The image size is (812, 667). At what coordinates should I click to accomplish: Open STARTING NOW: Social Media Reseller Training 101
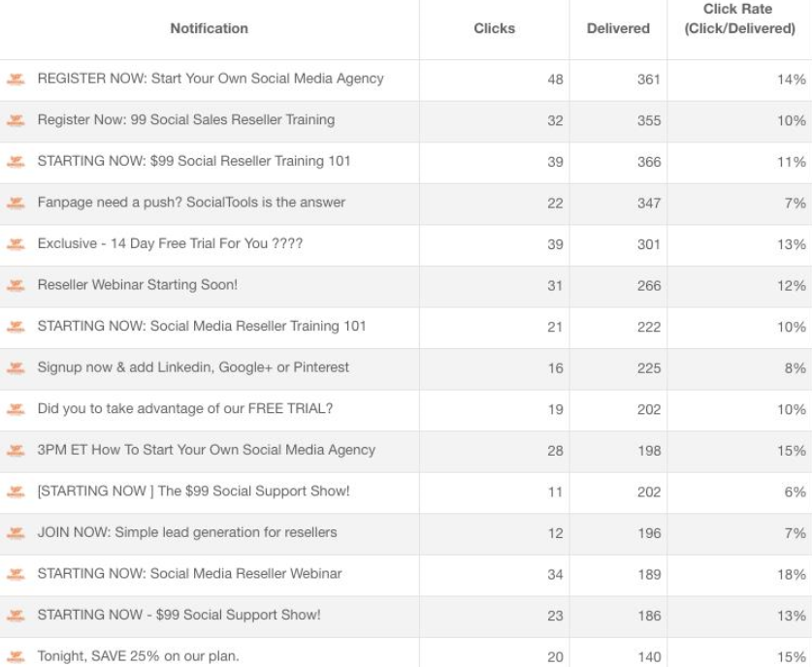(202, 326)
